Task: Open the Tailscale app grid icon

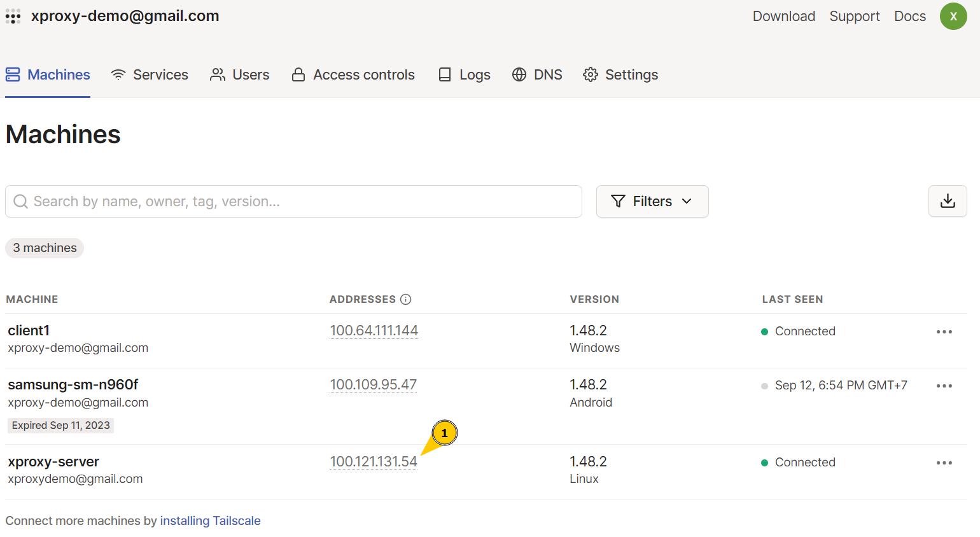Action: coord(13,17)
